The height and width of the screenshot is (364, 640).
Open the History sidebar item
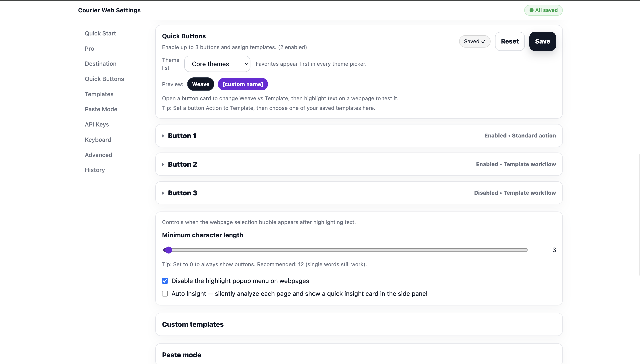[95, 170]
